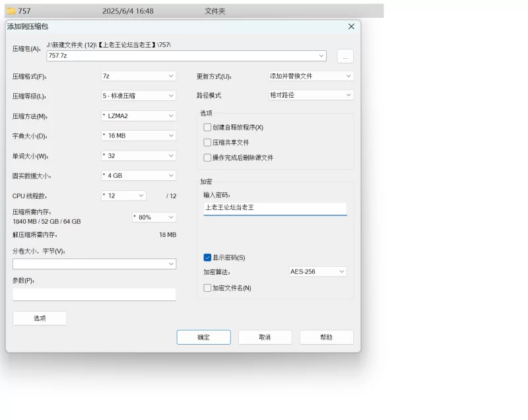Click the 文件夹 type cell
This screenshot has height=420, width=528.
(x=215, y=11)
